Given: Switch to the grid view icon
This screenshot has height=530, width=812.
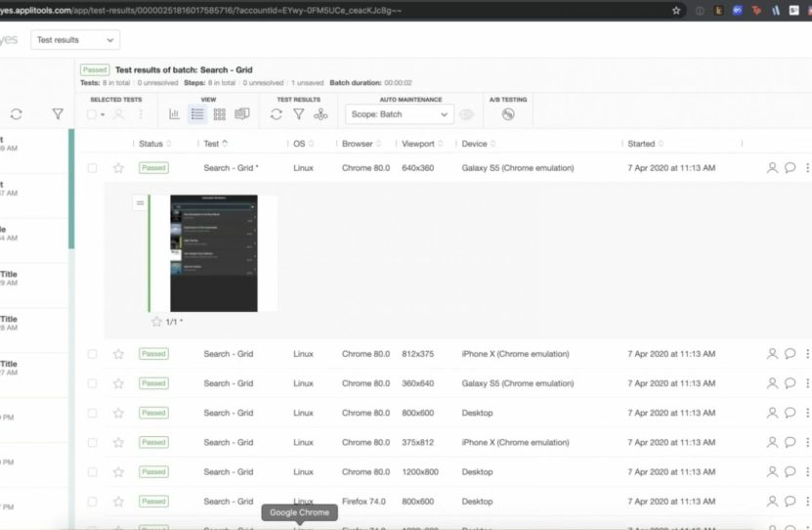Looking at the screenshot, I should coord(219,114).
